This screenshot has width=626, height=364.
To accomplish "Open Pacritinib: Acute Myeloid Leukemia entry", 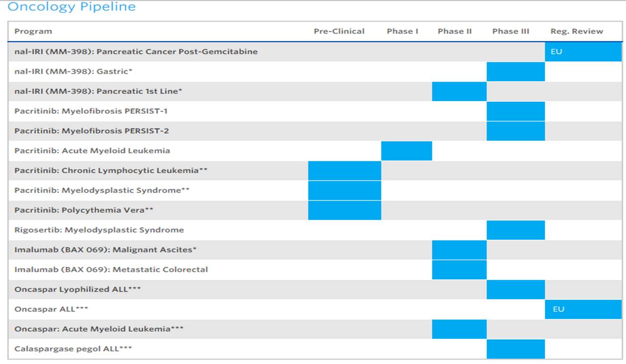I will 92,151.
